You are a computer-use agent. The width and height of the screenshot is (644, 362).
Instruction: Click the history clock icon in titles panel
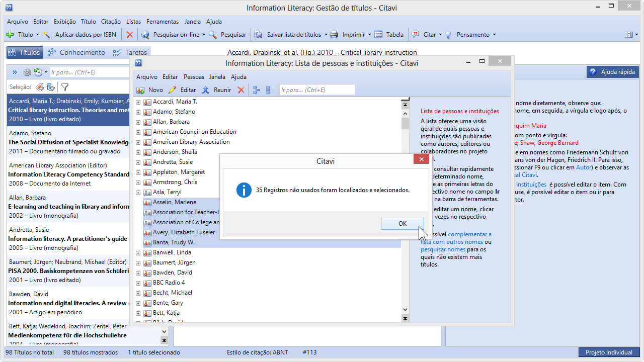(38, 72)
